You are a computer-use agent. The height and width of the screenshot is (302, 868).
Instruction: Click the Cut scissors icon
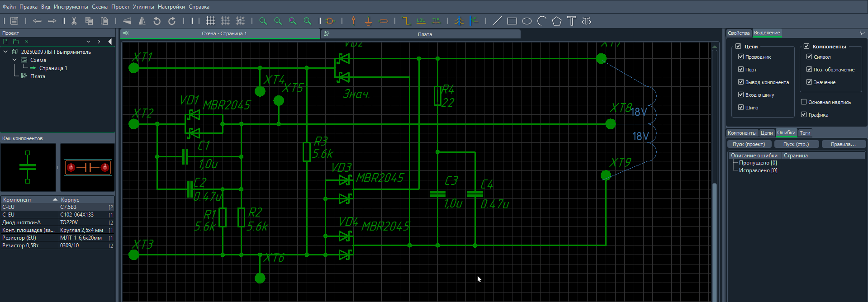point(74,21)
